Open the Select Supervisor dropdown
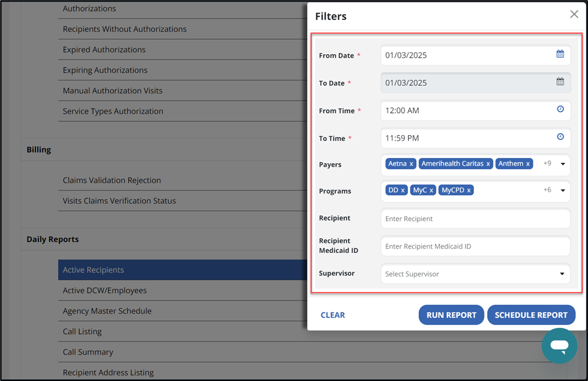The image size is (588, 381). pos(562,274)
